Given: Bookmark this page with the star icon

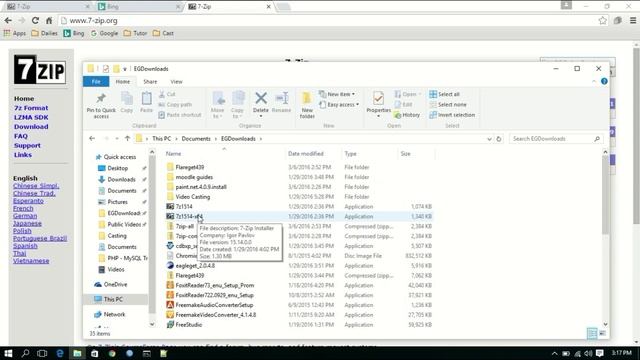Looking at the screenshot, I should tap(602, 20).
